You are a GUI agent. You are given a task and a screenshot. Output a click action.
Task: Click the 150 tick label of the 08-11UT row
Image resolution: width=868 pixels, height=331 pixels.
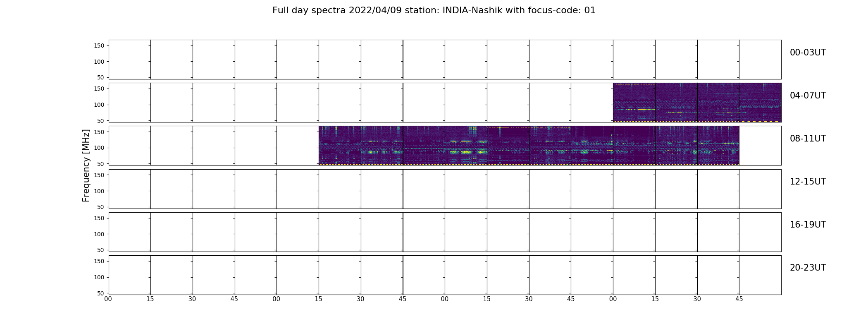click(99, 132)
